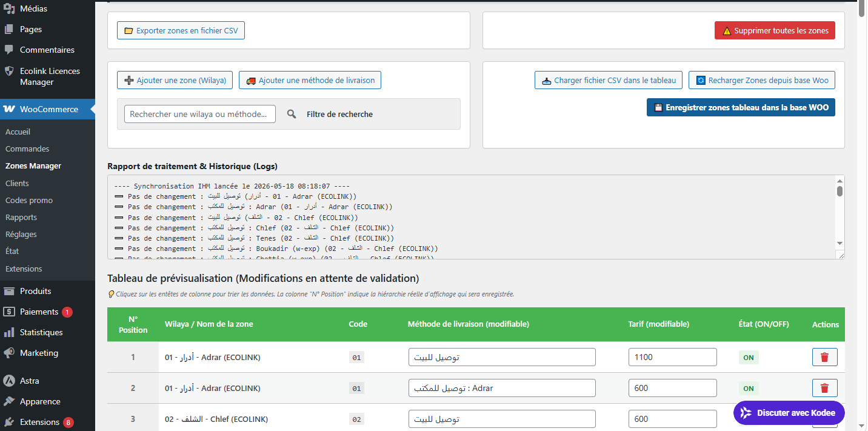Click Supprimer toutes les zones button
The width and height of the screenshot is (868, 431).
pos(775,30)
